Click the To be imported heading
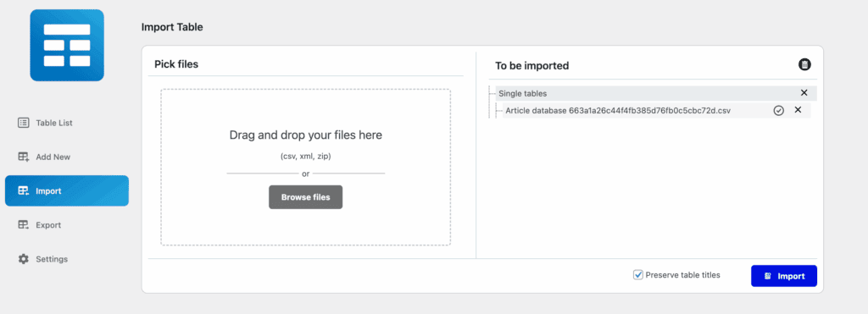This screenshot has height=314, width=868. 532,66
